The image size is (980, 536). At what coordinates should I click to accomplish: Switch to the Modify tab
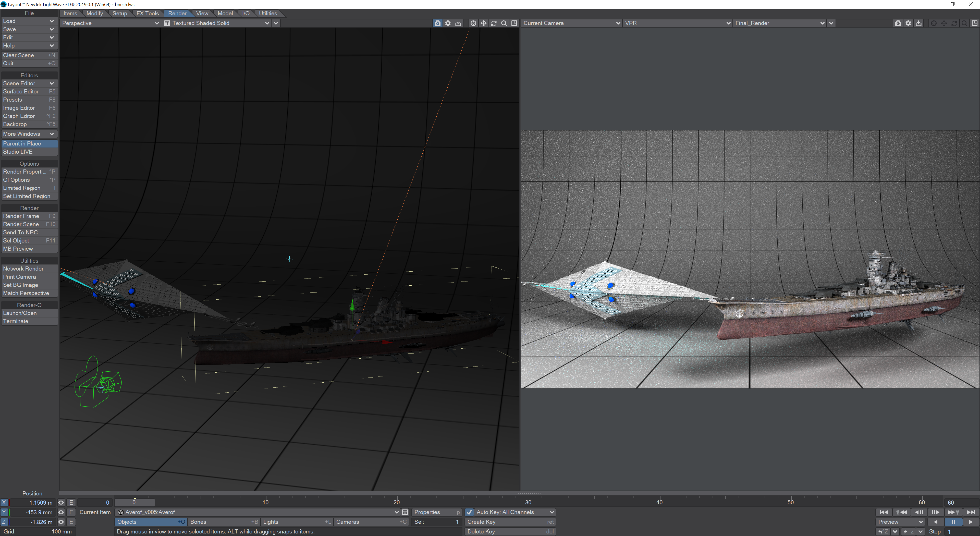(94, 13)
